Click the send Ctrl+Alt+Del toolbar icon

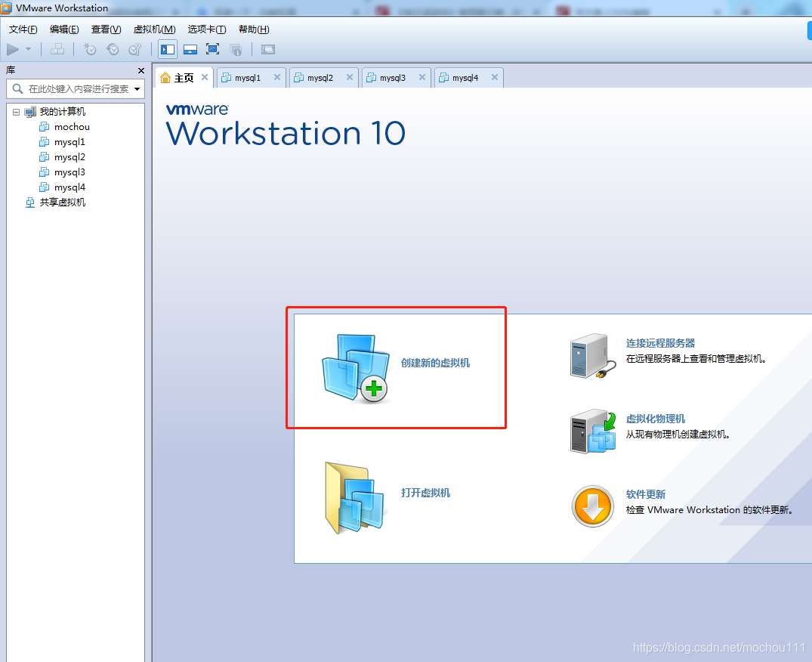[x=57, y=49]
